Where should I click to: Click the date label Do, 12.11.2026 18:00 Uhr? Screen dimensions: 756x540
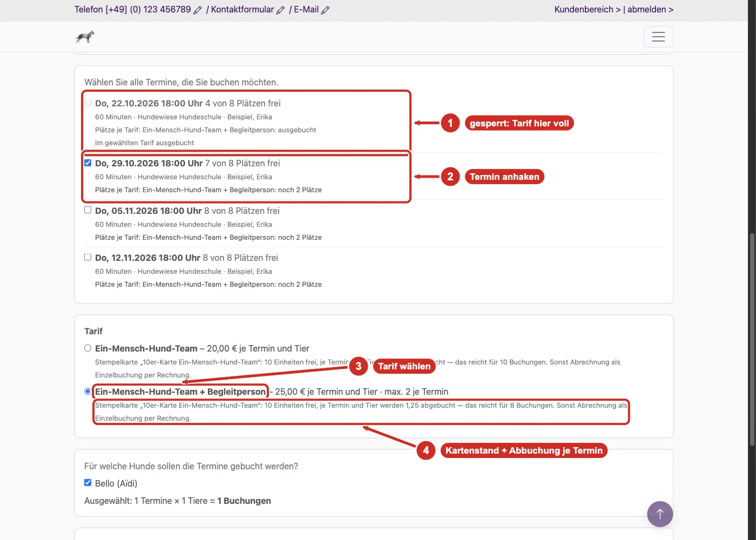(147, 258)
